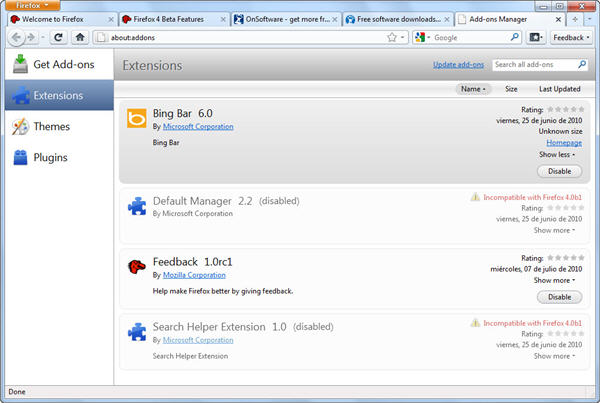Click the home button in the toolbar

[x=80, y=38]
